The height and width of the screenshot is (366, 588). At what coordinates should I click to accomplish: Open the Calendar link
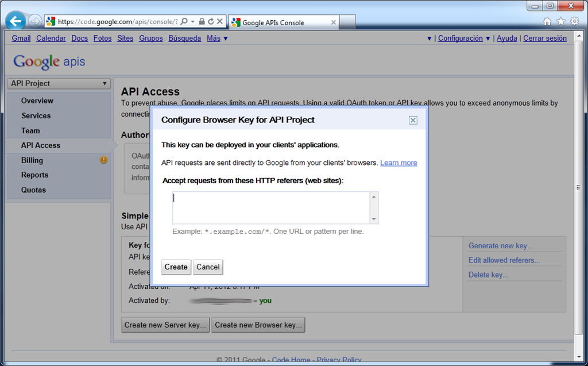[x=51, y=38]
